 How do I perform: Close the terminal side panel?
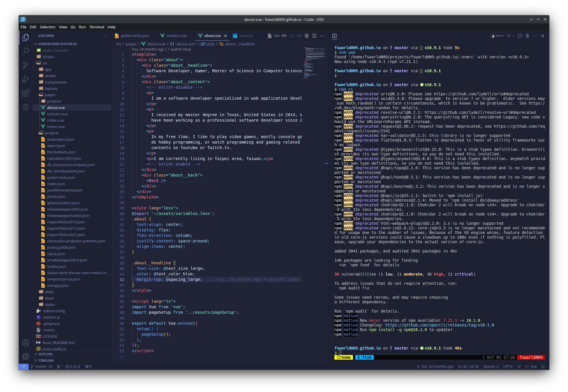click(x=543, y=36)
